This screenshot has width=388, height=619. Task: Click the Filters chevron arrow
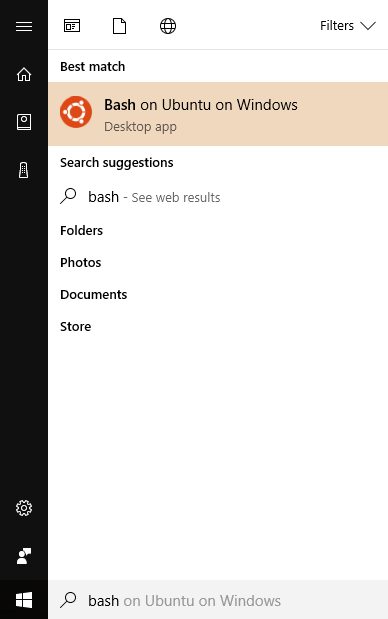click(368, 26)
